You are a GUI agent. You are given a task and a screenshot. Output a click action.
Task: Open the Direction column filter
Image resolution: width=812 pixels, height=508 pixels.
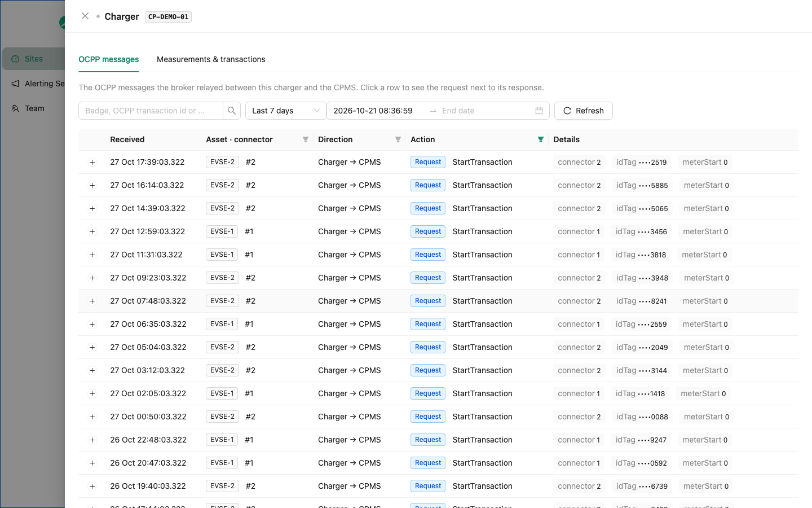click(x=398, y=139)
